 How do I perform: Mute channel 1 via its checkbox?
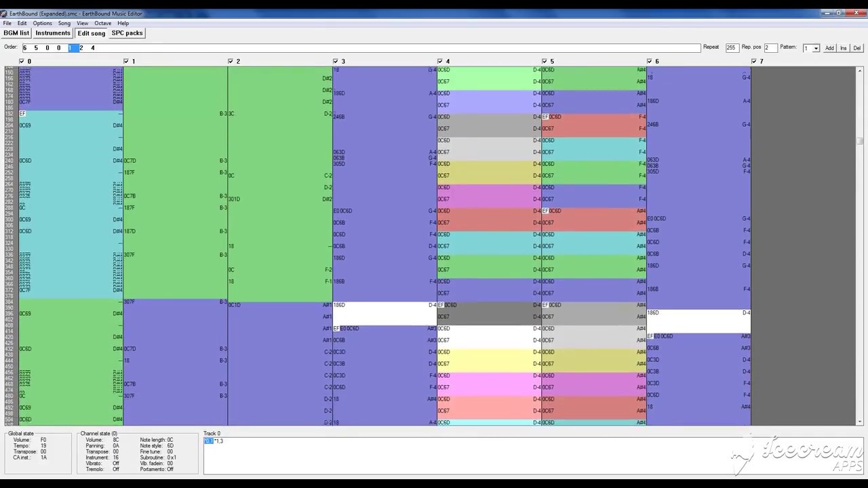click(126, 61)
